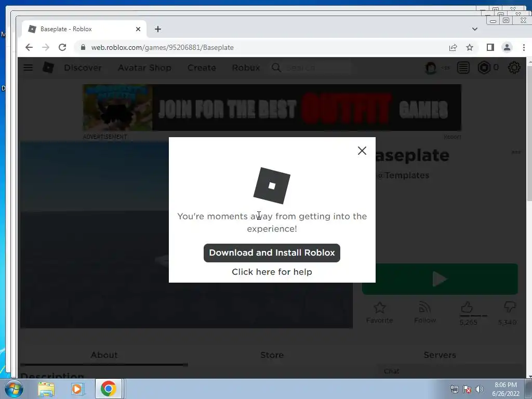Open the taskbar clock showing 8:06 PM
Screen dimensions: 532x399
(506, 389)
